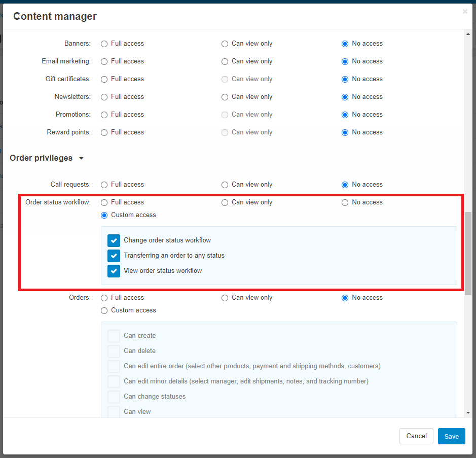Select Full access for Reward points
This screenshot has width=476, height=458.
coord(104,133)
